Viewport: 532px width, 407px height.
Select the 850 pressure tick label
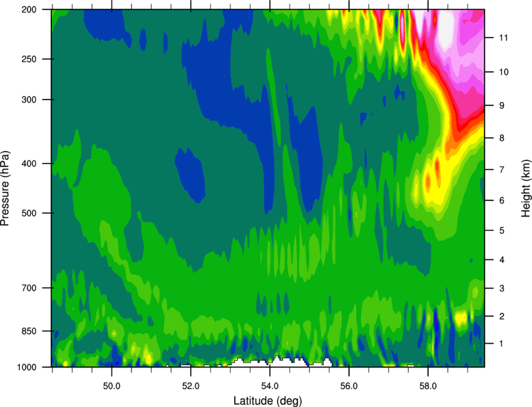(29, 331)
